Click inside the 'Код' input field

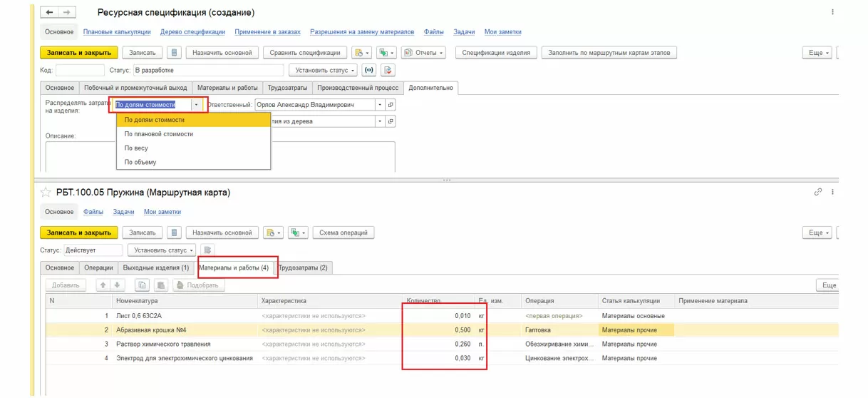pos(79,71)
